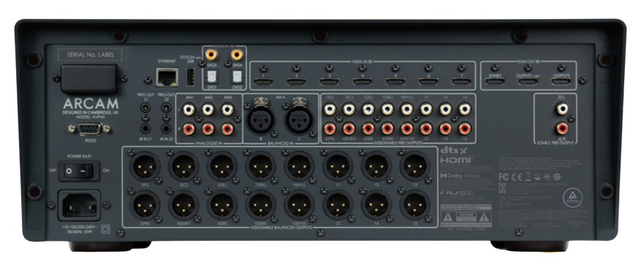Viewport: 644px width, 273px height.
Task: Click the HDMI input 1 port
Action: click(x=263, y=81)
